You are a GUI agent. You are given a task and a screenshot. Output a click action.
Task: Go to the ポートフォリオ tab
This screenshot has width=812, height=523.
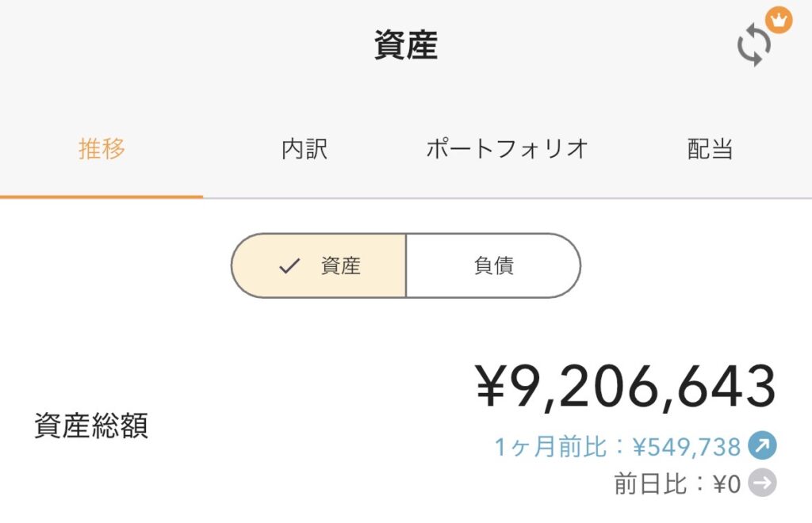pyautogui.click(x=507, y=149)
